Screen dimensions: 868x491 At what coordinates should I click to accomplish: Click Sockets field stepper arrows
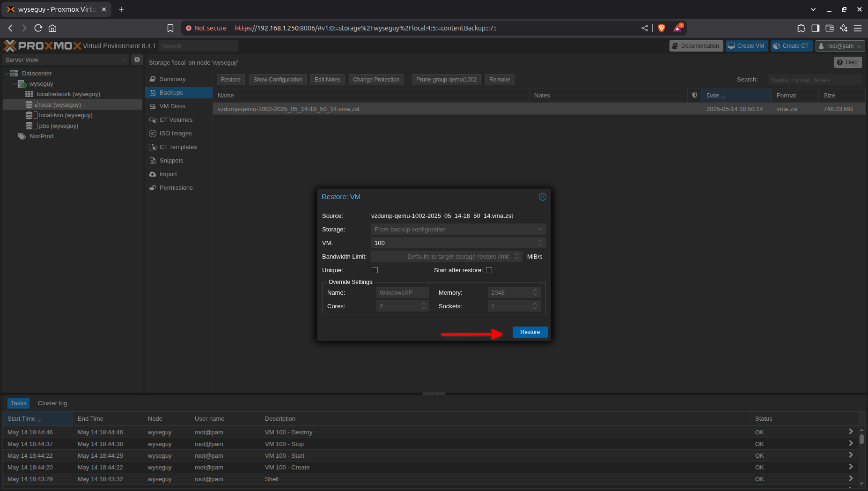tap(535, 306)
